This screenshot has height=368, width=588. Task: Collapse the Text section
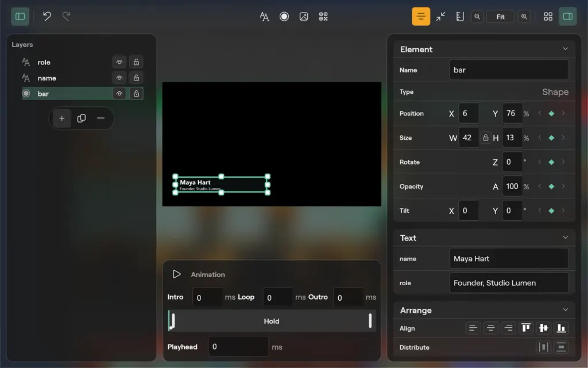pos(565,237)
